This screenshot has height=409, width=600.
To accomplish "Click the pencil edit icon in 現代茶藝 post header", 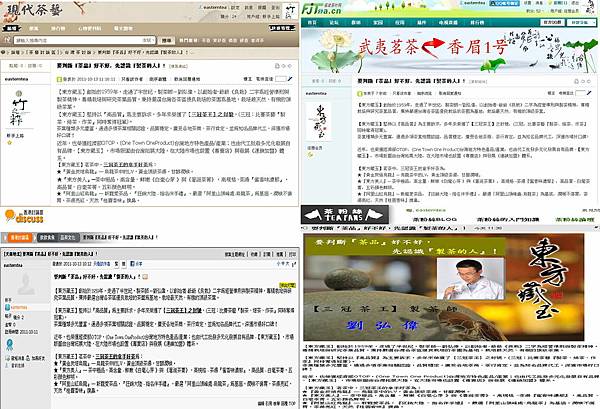I will (x=290, y=79).
